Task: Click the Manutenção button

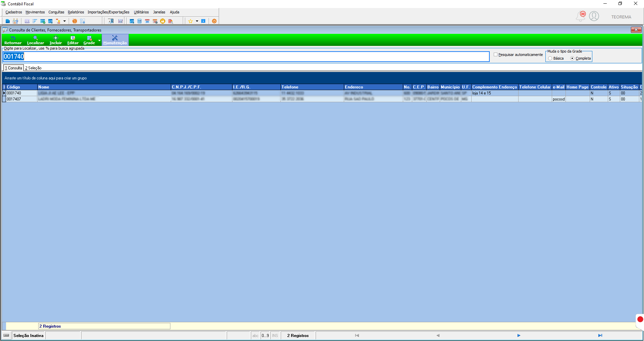Action: click(115, 40)
